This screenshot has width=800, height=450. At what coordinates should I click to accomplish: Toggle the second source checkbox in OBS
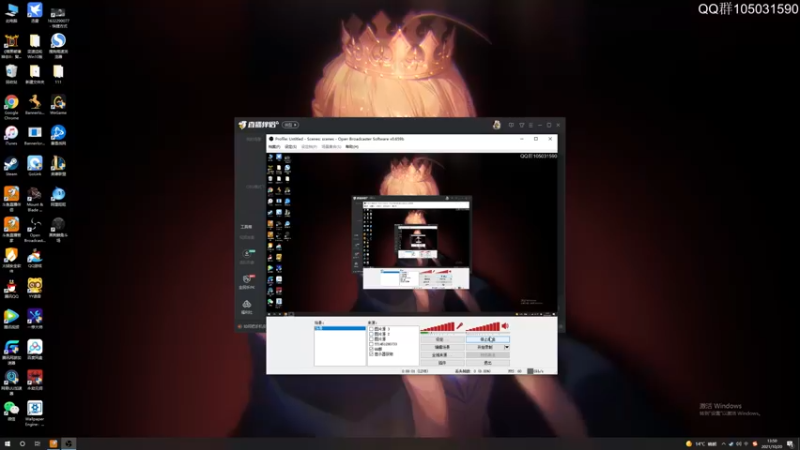pos(371,334)
